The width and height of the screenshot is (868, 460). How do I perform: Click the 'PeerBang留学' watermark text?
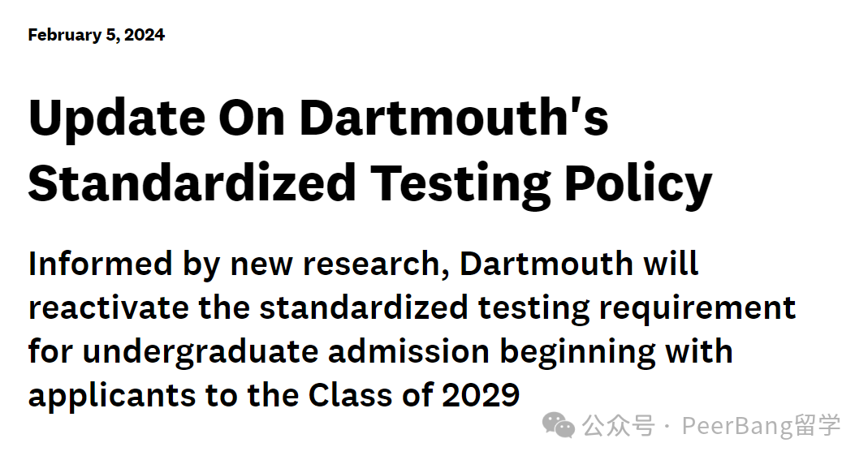click(761, 426)
